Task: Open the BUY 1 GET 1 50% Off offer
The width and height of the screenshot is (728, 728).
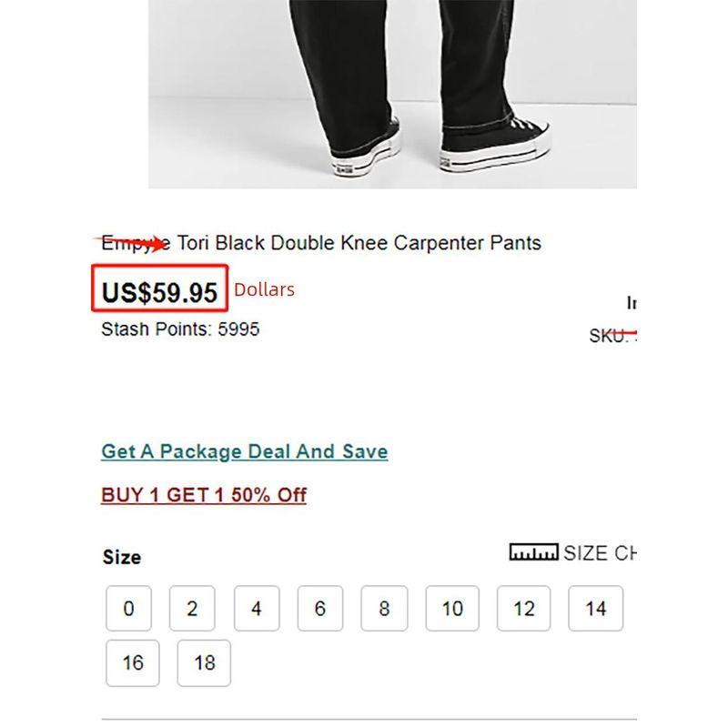Action: coord(204,495)
